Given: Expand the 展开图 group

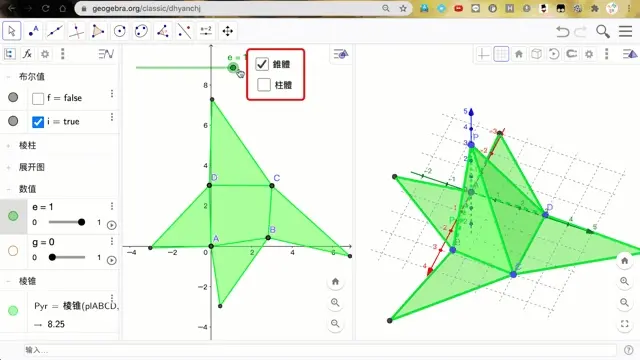Looking at the screenshot, I should coord(8,167).
